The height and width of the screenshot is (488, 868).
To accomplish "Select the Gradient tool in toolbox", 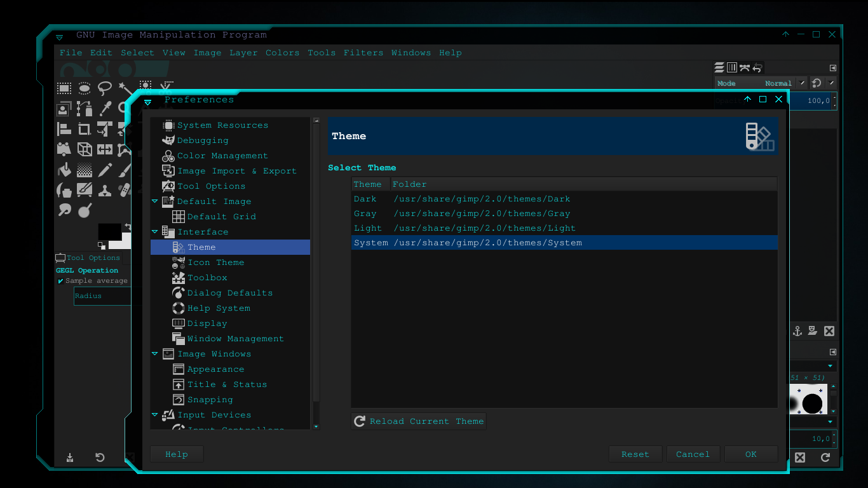I will [x=85, y=170].
